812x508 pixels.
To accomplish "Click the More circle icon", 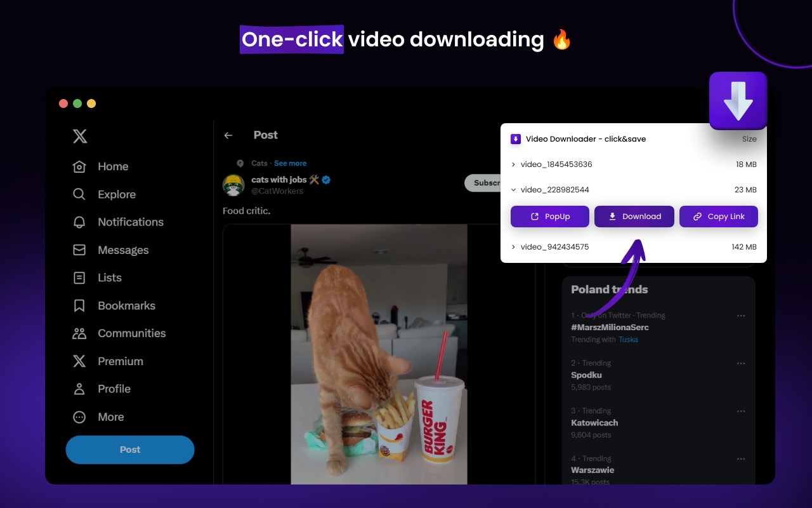I will tap(79, 417).
